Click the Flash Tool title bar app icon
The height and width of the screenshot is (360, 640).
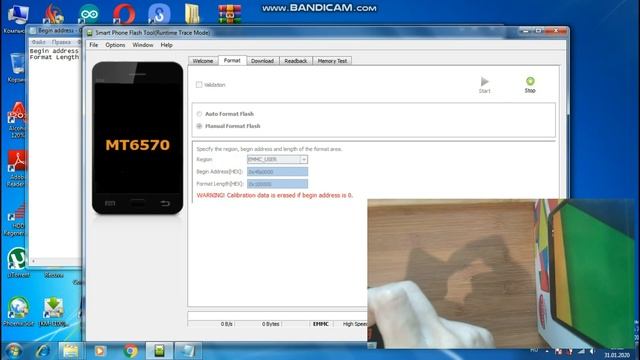(x=89, y=33)
